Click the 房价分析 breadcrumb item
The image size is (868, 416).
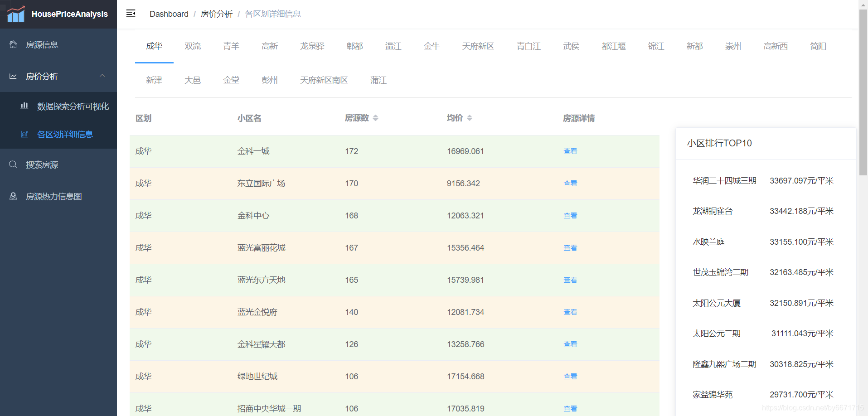tap(216, 14)
